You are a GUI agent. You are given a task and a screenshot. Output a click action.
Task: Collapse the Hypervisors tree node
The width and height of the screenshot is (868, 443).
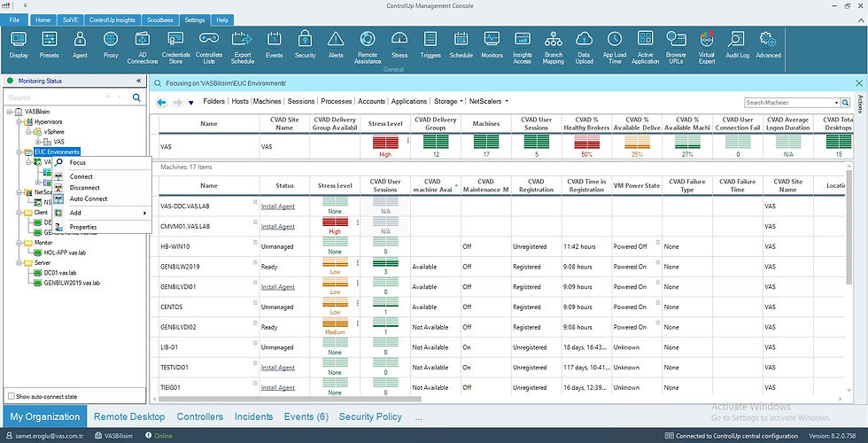click(x=19, y=121)
